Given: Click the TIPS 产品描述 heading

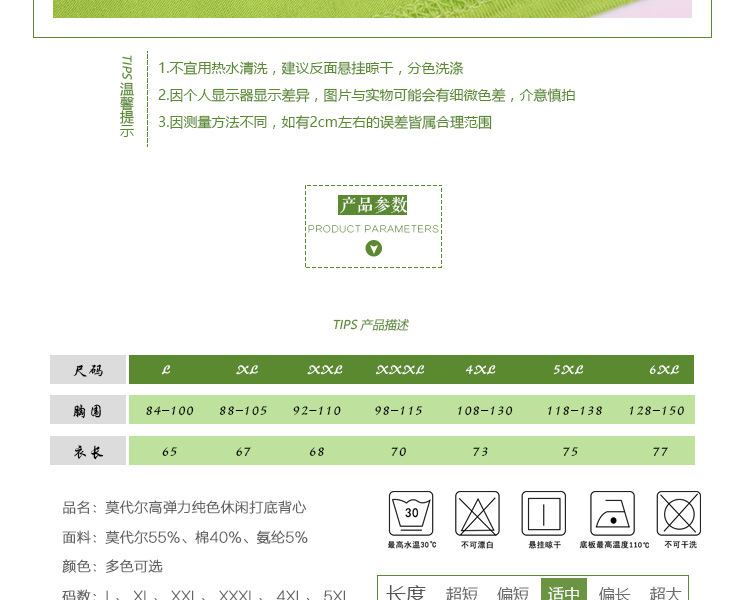Looking at the screenshot, I should coord(371,325).
